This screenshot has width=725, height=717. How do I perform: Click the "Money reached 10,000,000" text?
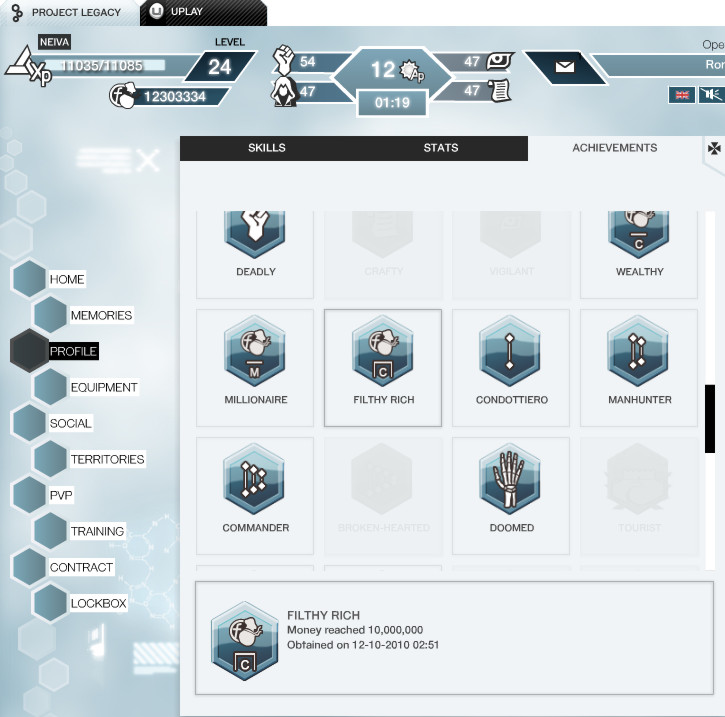click(x=355, y=630)
